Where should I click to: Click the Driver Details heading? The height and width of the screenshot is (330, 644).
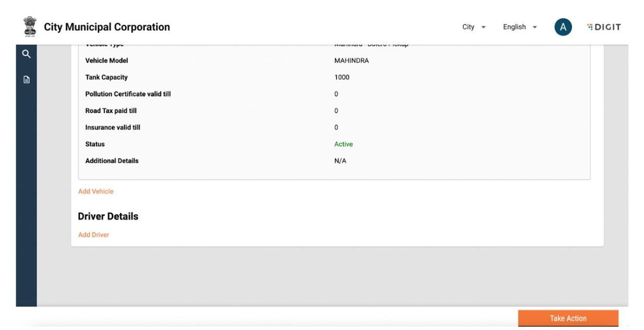click(x=108, y=216)
